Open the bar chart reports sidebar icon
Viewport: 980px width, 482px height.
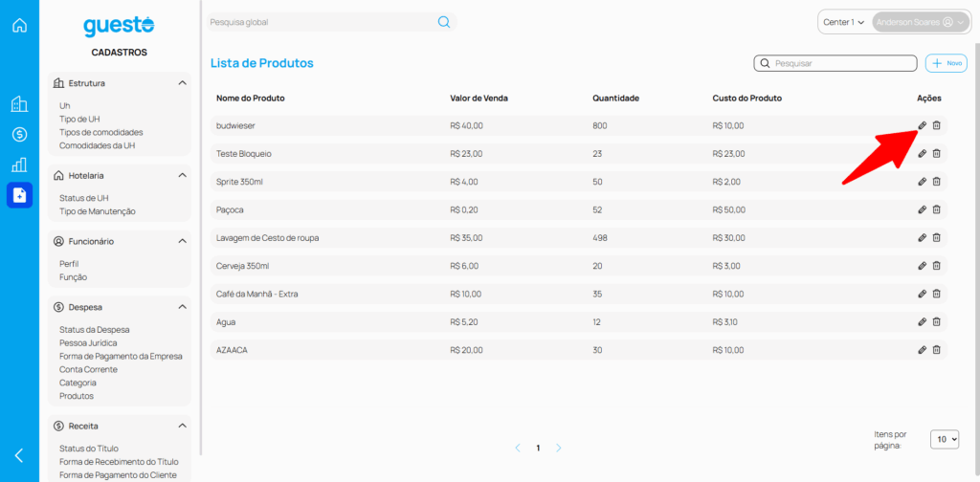[x=19, y=164]
